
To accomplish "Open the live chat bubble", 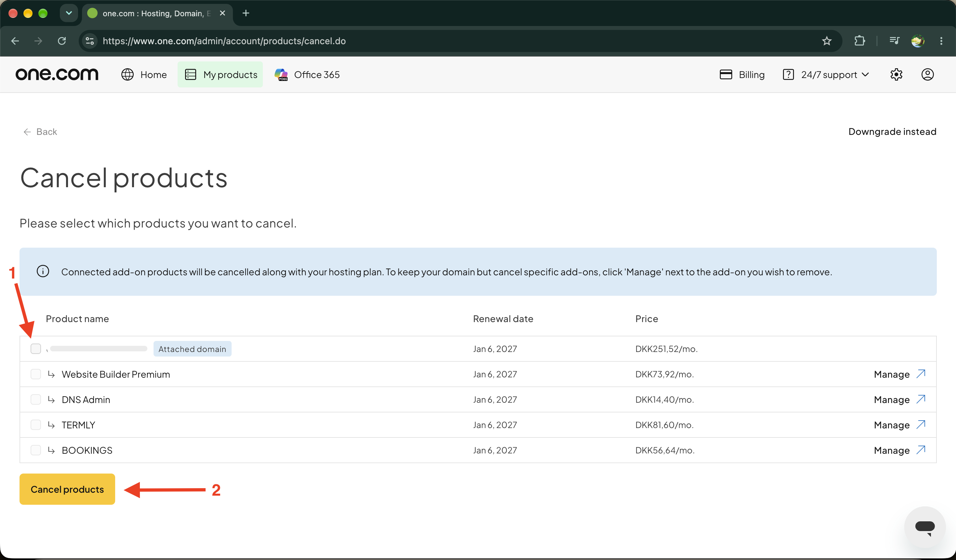I will tap(924, 527).
